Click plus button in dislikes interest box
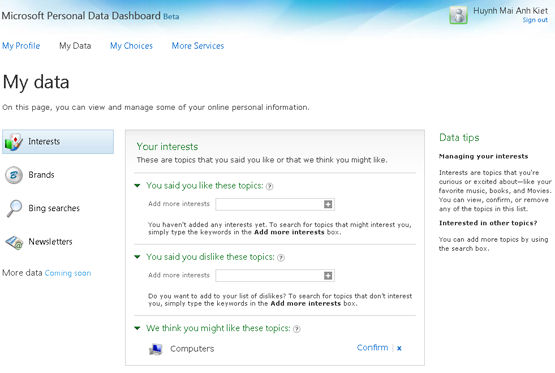This screenshot has width=555, height=373. pyautogui.click(x=328, y=275)
